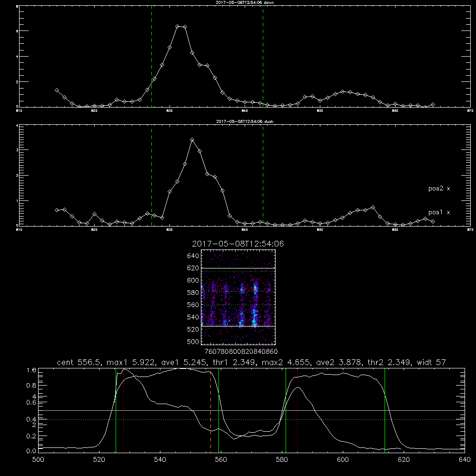The image size is (476, 476).
Task: Select the "max1 5.922" value text
Action: [129, 362]
